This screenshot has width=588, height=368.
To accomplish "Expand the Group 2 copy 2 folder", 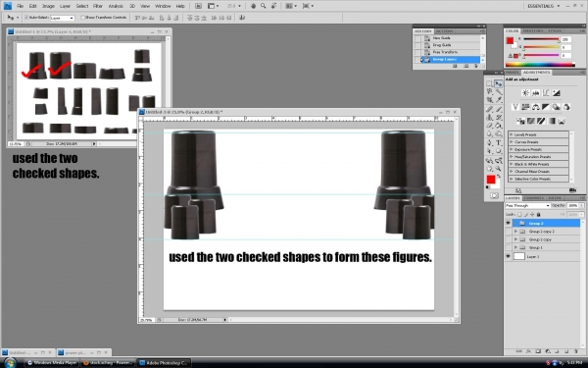I will tap(515, 232).
